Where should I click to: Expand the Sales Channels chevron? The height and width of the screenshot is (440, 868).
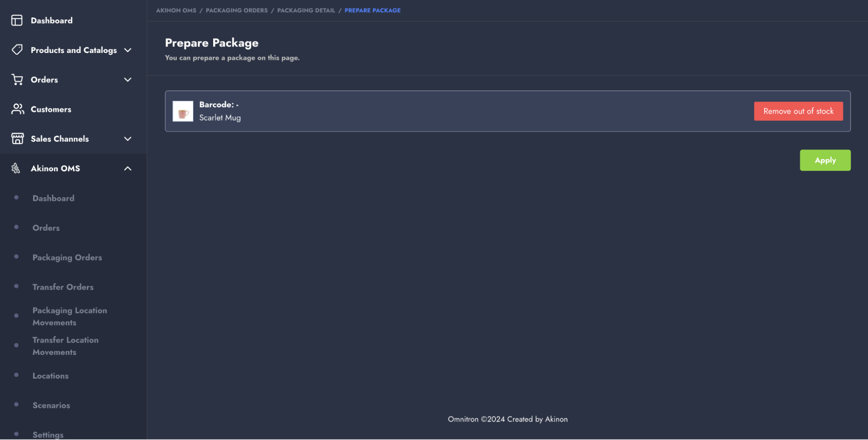(128, 139)
